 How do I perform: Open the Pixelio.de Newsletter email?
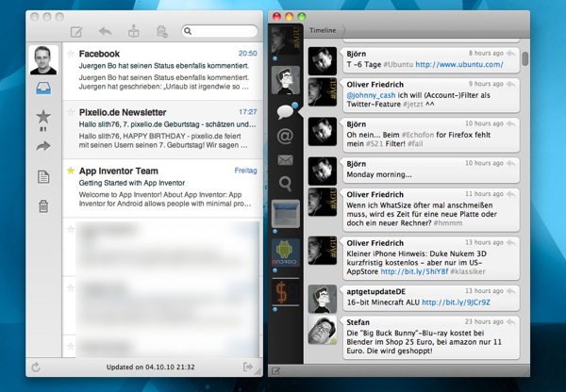click(162, 130)
